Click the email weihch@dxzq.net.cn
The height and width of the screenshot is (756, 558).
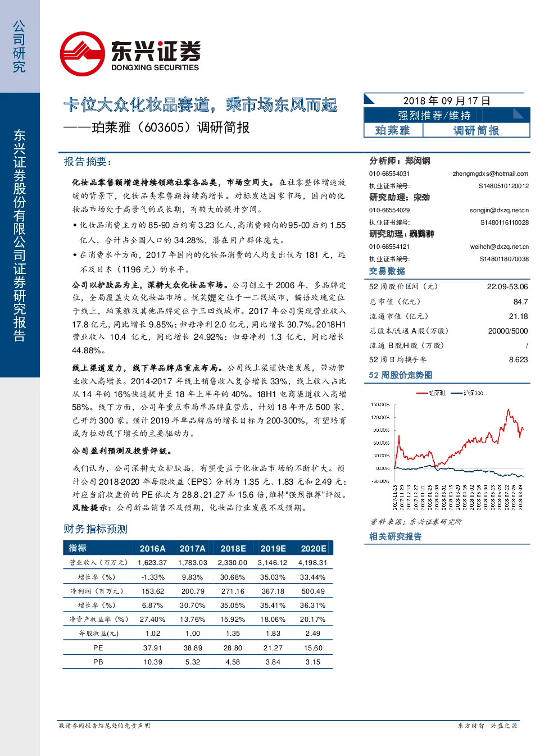[500, 247]
